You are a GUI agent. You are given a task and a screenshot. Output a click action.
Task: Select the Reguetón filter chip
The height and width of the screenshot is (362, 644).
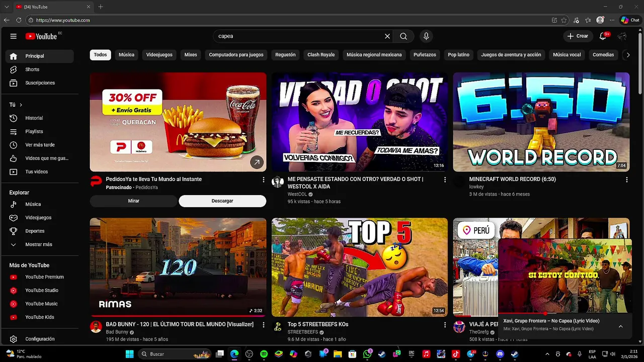[285, 55]
